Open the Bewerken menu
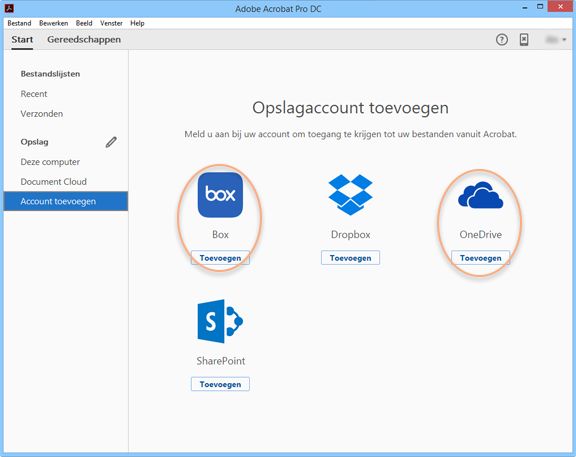576x457 pixels. click(x=54, y=23)
